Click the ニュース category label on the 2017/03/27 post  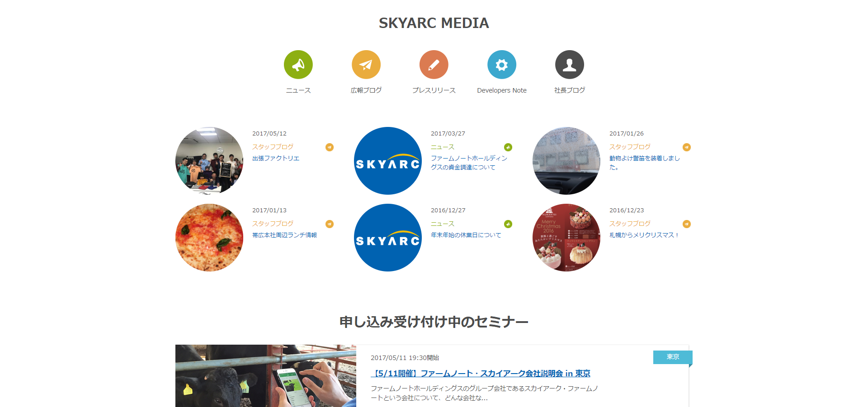[x=442, y=147]
